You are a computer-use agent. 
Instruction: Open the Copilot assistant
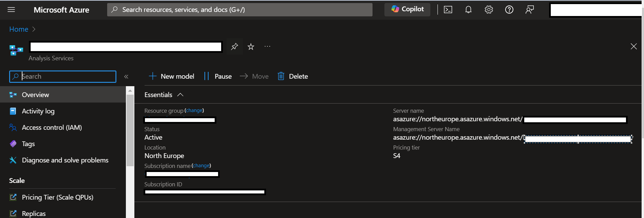pos(407,9)
